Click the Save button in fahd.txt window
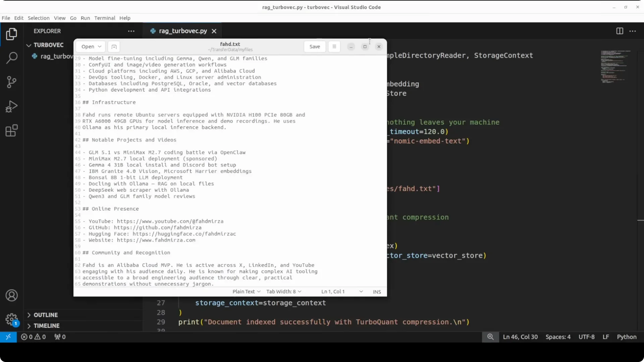 [x=315, y=47]
